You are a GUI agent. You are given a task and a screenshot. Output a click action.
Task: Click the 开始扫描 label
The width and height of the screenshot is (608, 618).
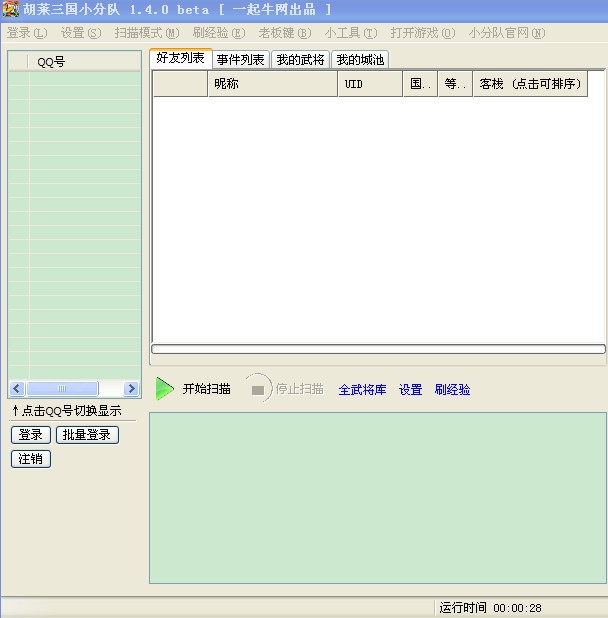[x=206, y=389]
